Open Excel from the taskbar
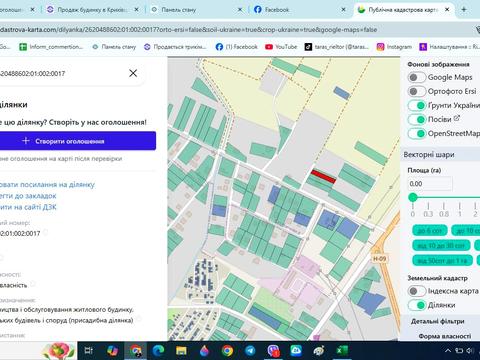 [342, 351]
